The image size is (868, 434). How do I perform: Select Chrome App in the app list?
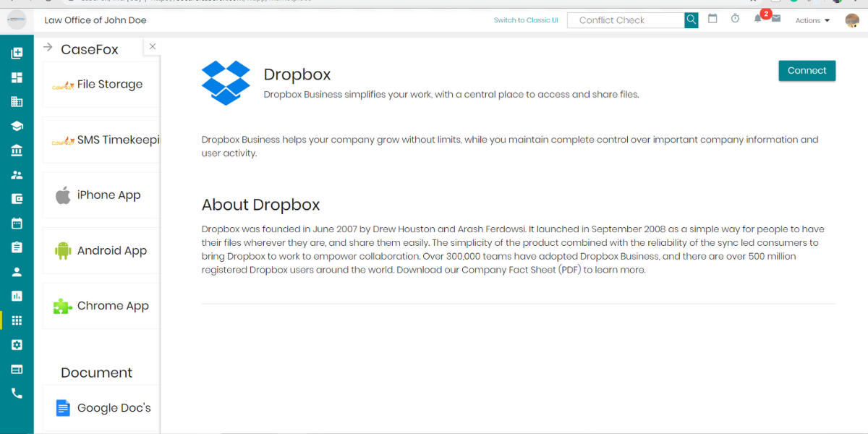click(101, 306)
